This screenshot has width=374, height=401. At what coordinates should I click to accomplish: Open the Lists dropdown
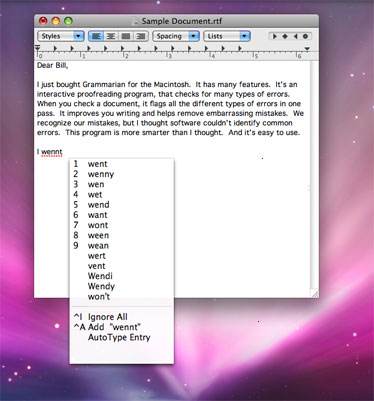point(227,36)
